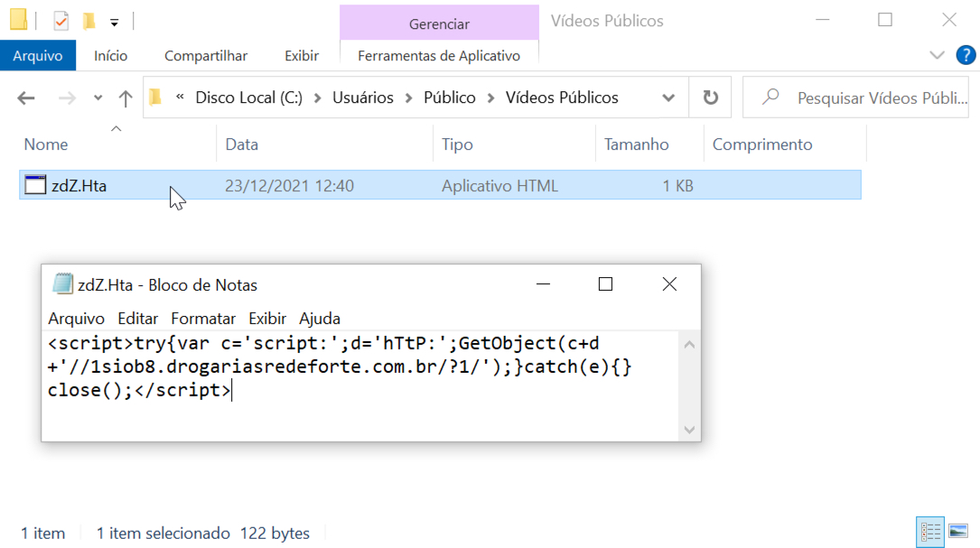The width and height of the screenshot is (980, 548).
Task: Open the Ferramentas de Aplicativo tab
Action: 439,56
